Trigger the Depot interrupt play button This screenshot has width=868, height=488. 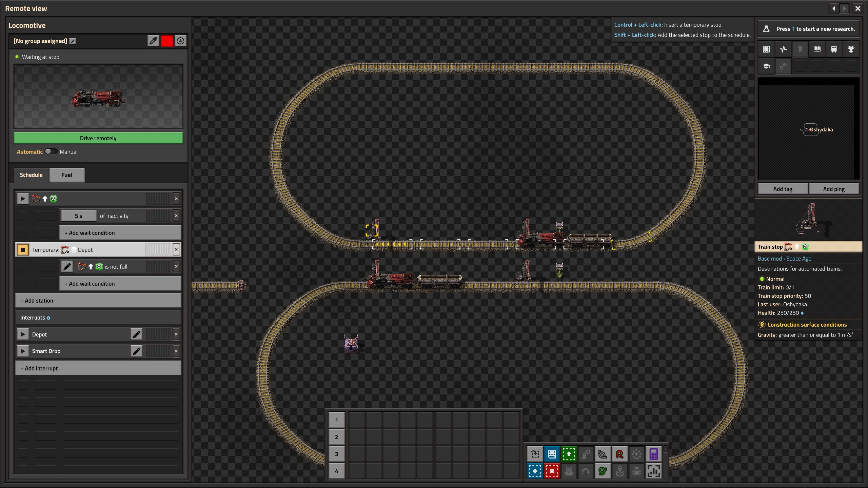23,334
